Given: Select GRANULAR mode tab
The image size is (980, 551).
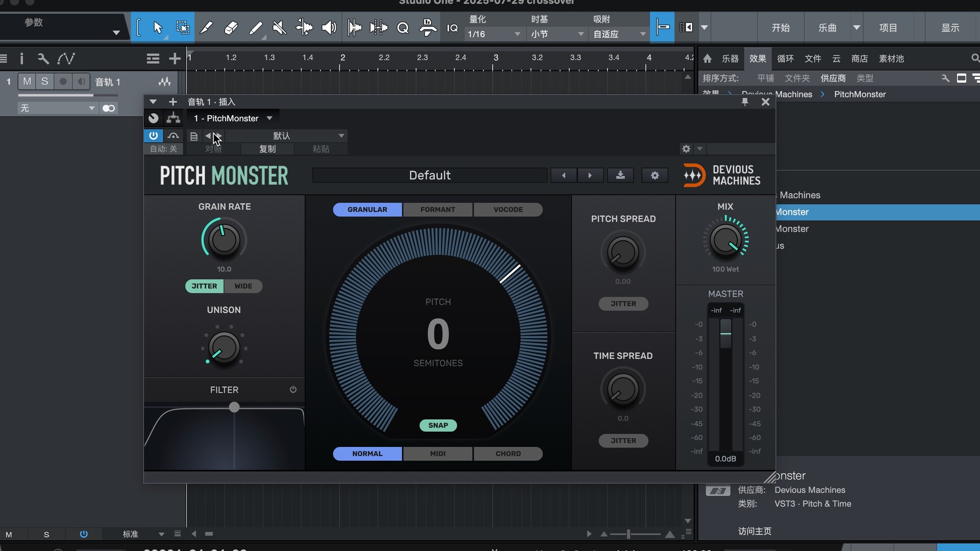Looking at the screenshot, I should [367, 209].
